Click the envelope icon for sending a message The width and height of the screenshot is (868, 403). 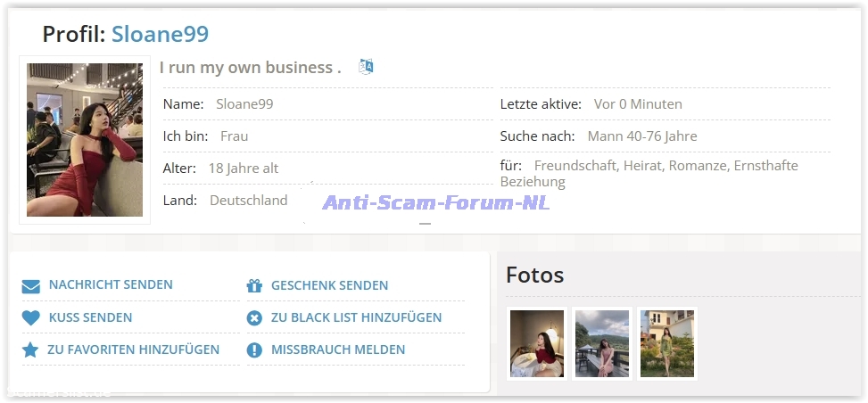pyautogui.click(x=31, y=286)
